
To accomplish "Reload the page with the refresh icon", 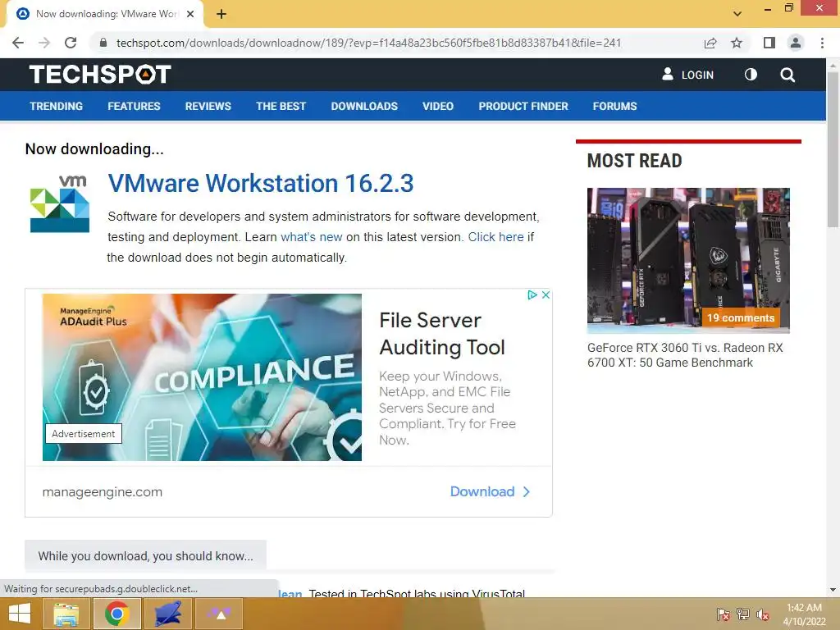I will (x=71, y=43).
